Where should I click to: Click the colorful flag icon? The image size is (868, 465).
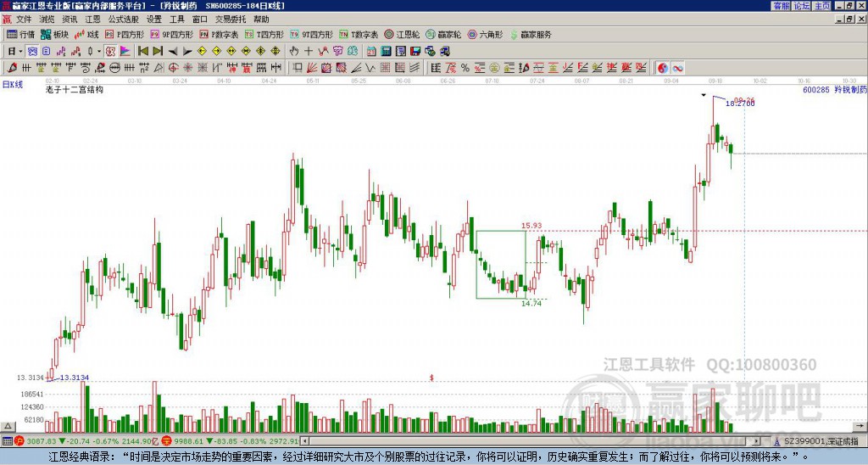(x=125, y=52)
